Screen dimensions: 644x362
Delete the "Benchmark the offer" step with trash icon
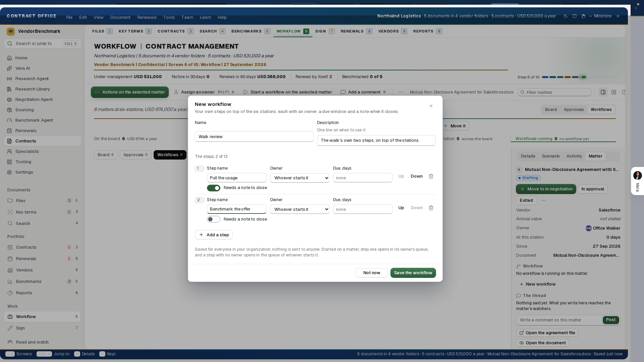[x=431, y=208]
